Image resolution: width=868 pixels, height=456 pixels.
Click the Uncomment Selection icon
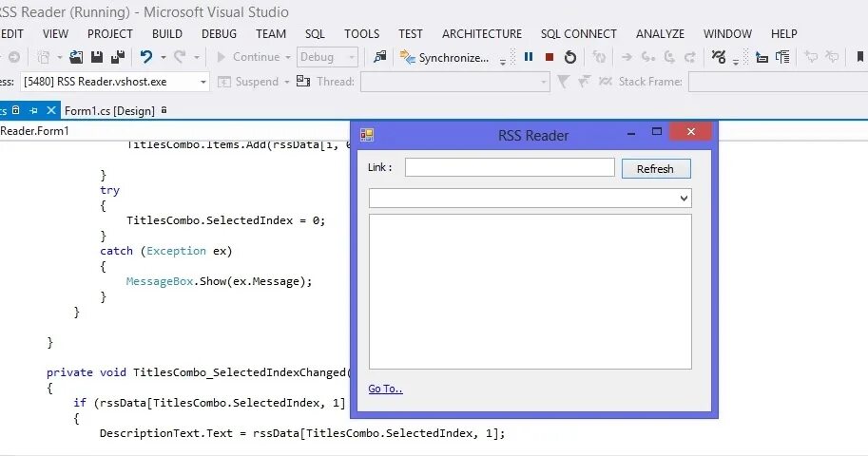(832, 57)
